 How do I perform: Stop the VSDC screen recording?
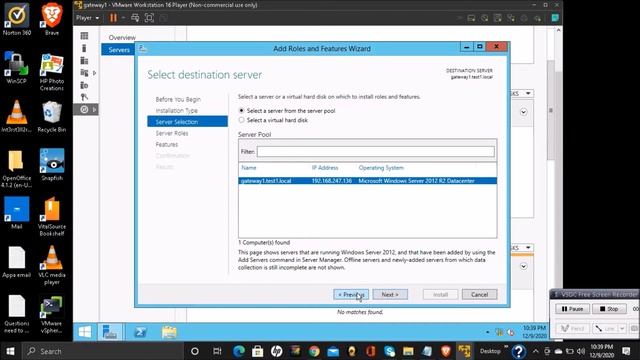pyautogui.click(x=609, y=309)
